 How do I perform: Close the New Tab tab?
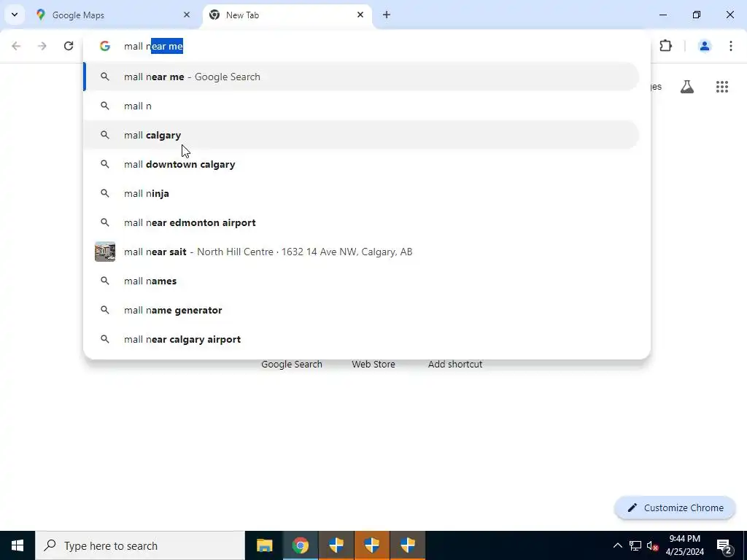pyautogui.click(x=360, y=15)
